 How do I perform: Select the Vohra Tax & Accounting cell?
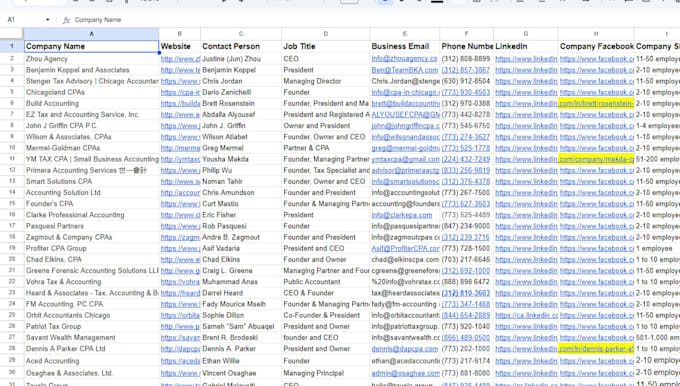click(x=91, y=282)
